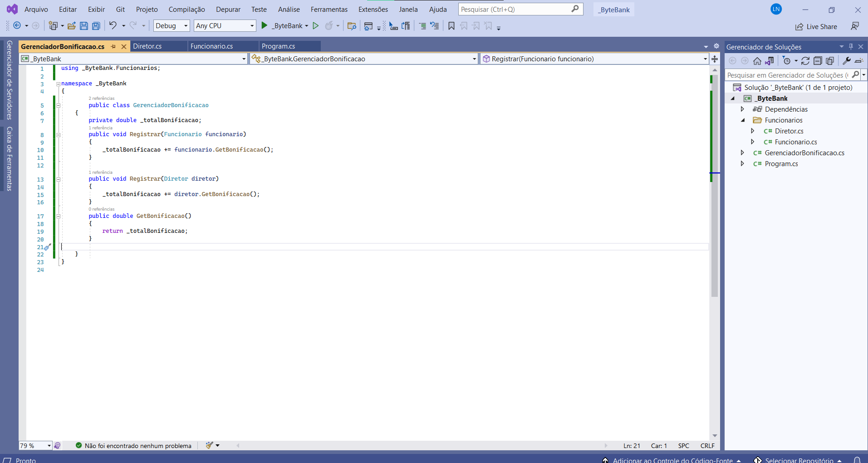Open the Ferramentas menu
This screenshot has height=463, width=868.
click(x=329, y=9)
